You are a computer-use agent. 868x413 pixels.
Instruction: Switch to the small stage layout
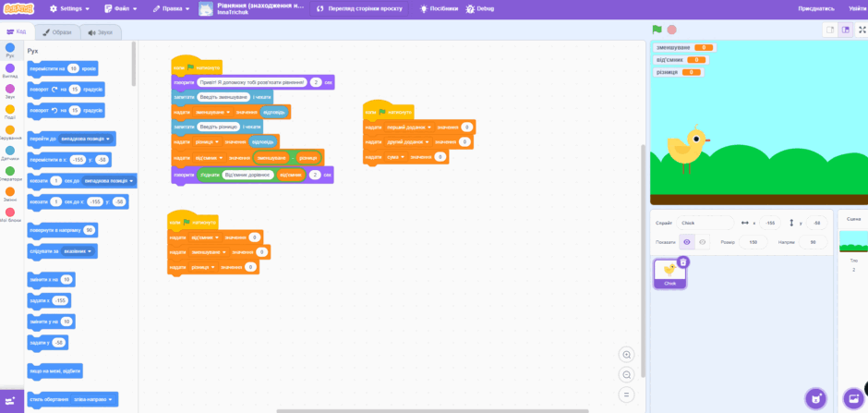[830, 30]
